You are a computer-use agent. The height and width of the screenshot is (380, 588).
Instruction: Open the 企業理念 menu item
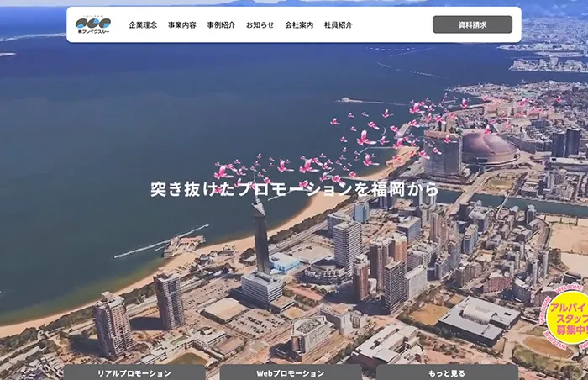[x=143, y=25]
